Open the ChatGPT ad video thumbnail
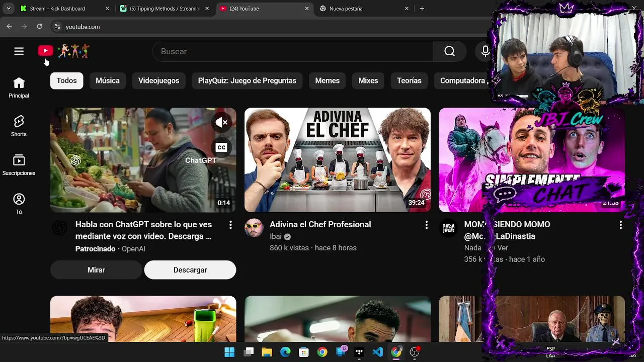 coord(143,160)
